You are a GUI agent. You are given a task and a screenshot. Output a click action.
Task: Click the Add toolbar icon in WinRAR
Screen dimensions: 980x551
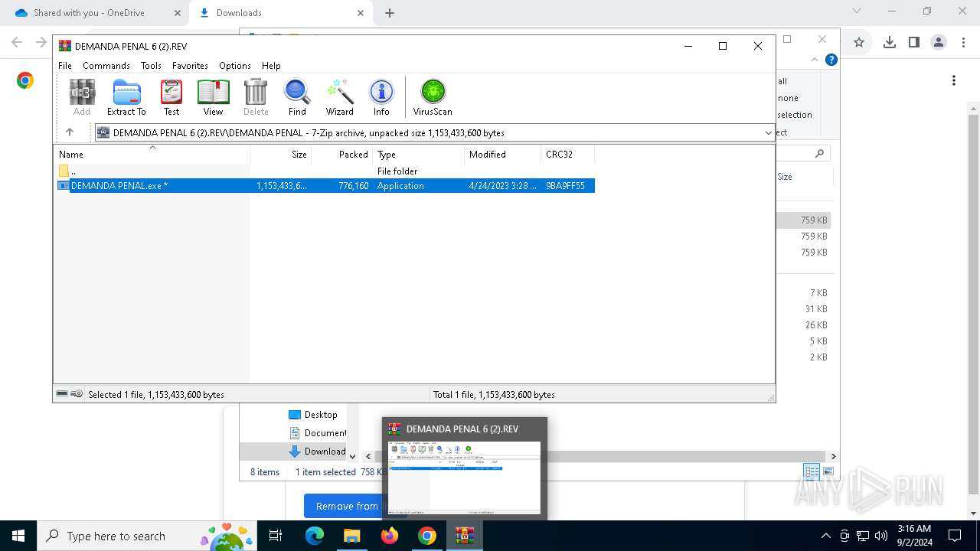82,97
